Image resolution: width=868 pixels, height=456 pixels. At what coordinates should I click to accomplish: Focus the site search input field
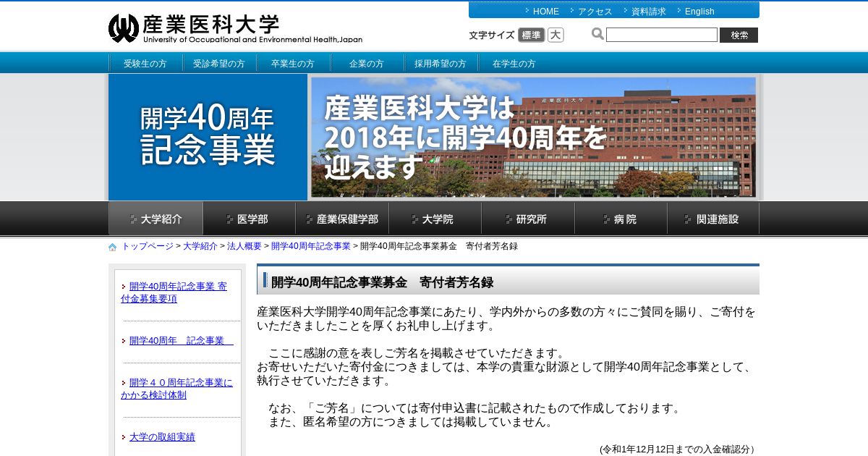point(662,35)
